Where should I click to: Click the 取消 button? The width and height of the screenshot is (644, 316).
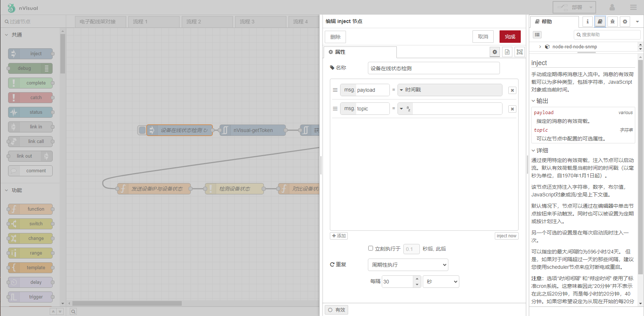(x=483, y=37)
